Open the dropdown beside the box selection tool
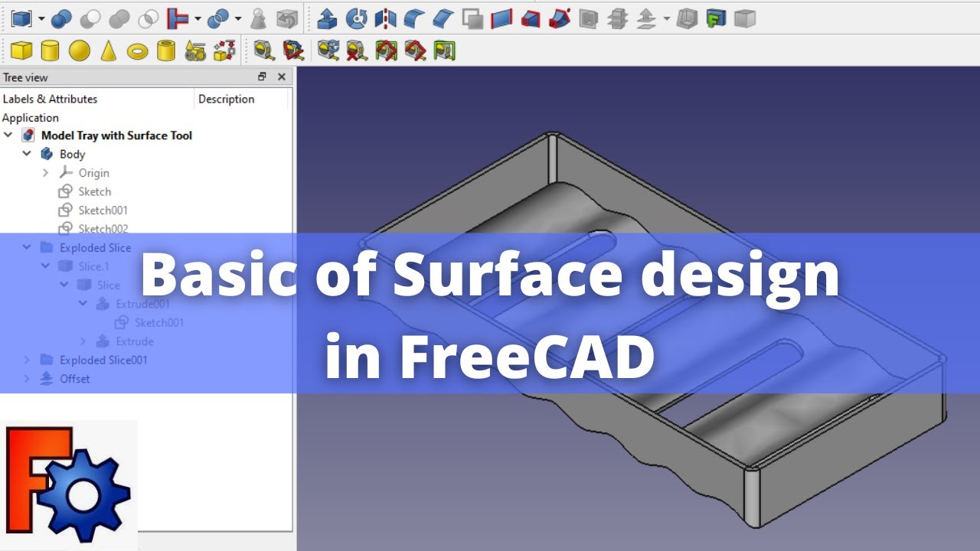 tap(41, 18)
